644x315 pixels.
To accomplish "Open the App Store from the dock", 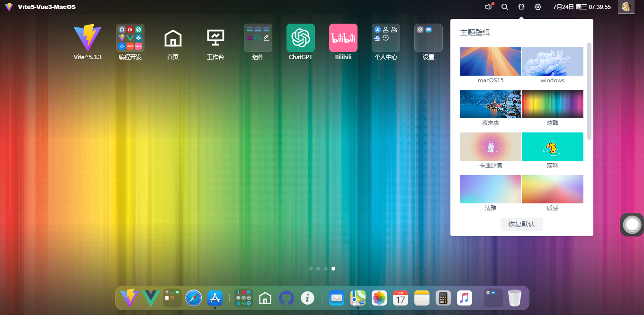I will point(215,298).
